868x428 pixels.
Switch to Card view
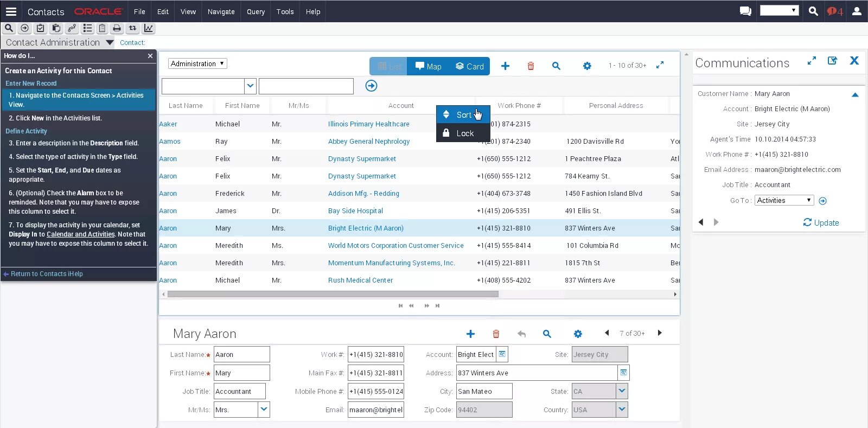tap(469, 66)
